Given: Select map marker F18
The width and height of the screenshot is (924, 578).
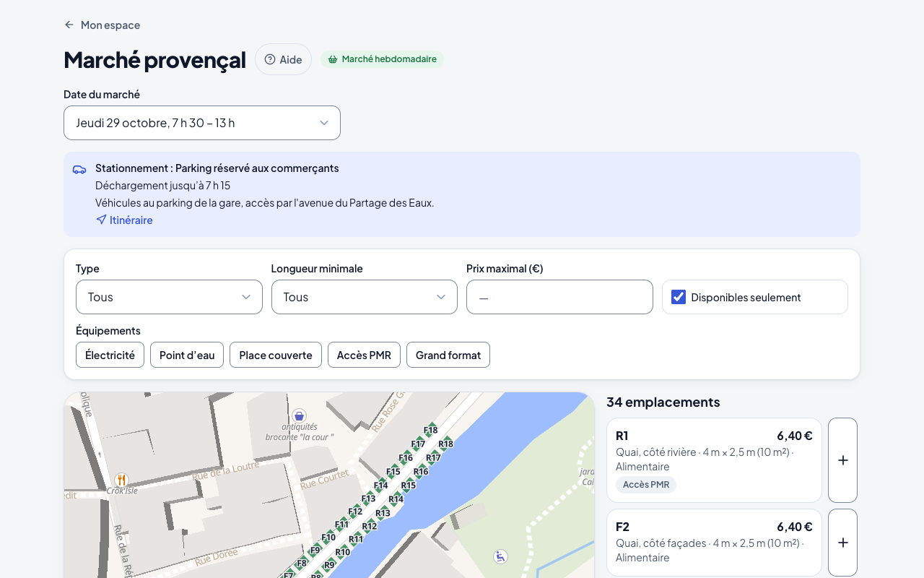Looking at the screenshot, I should point(431,430).
